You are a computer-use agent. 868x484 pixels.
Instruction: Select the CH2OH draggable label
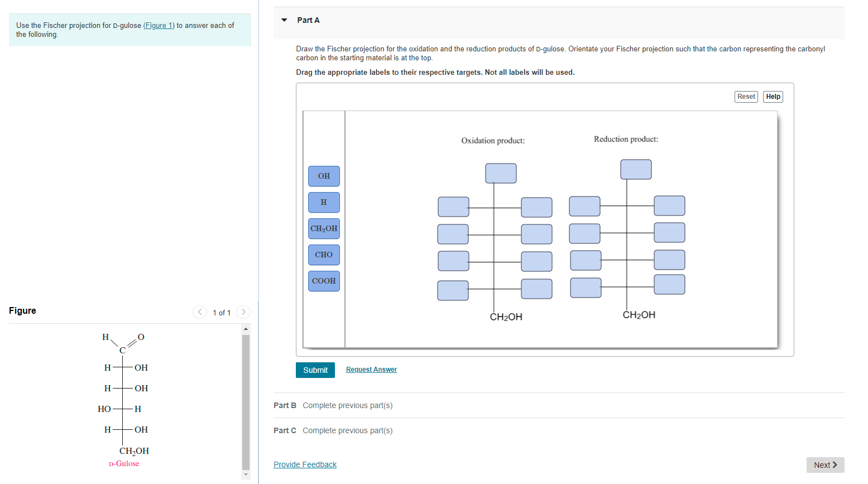click(324, 228)
